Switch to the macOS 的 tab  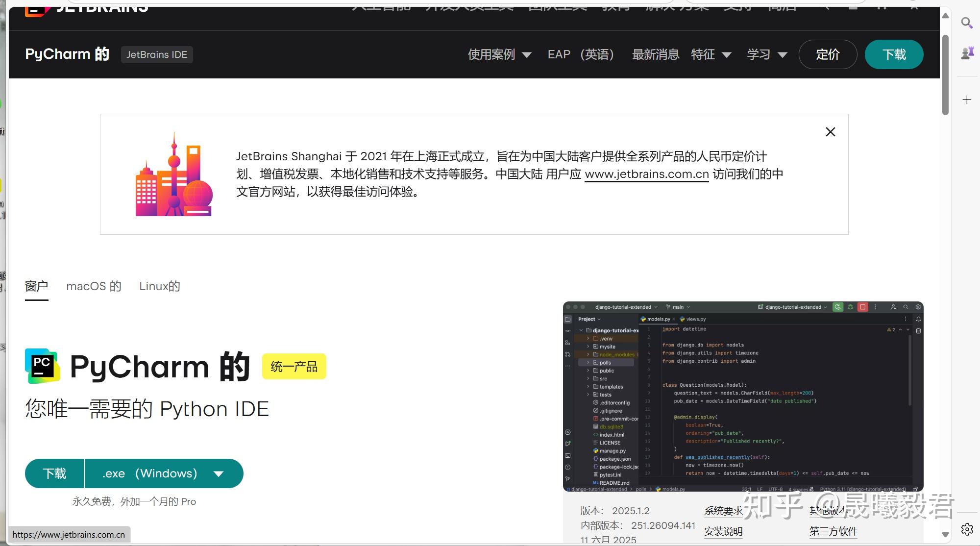point(93,286)
